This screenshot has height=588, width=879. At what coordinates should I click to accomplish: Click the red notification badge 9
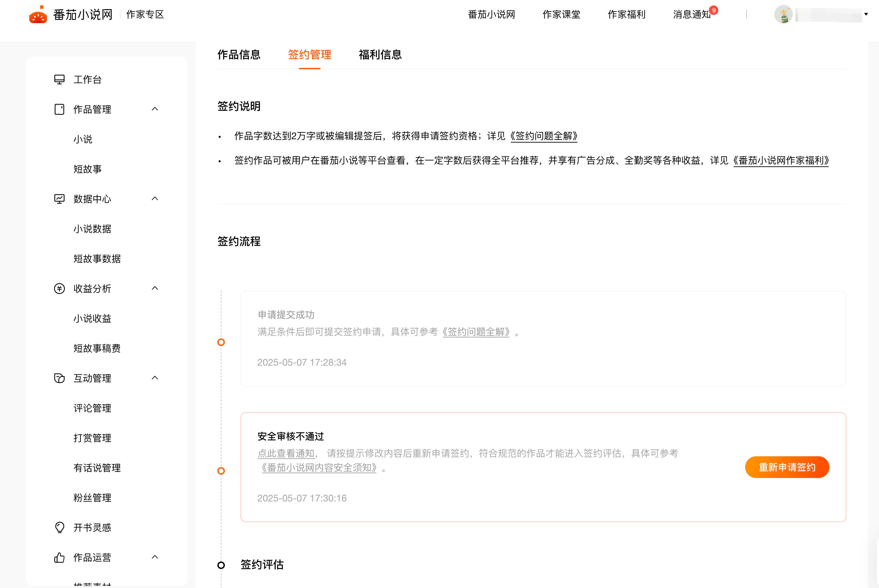(714, 10)
